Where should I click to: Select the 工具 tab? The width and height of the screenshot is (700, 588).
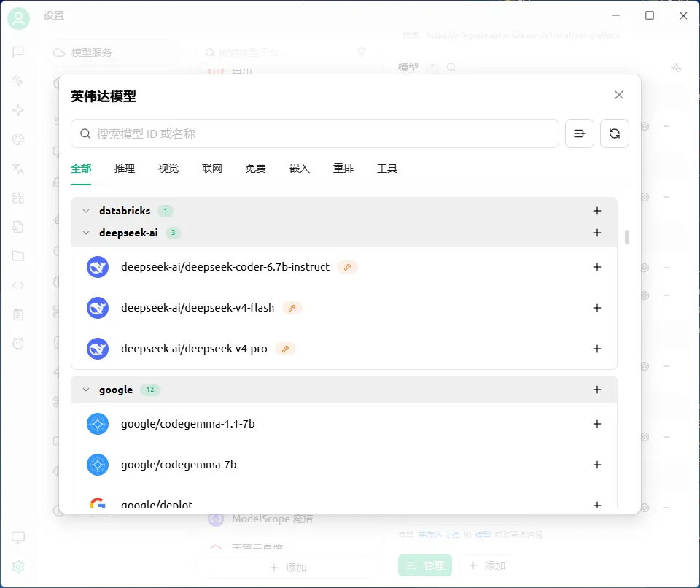tap(387, 169)
